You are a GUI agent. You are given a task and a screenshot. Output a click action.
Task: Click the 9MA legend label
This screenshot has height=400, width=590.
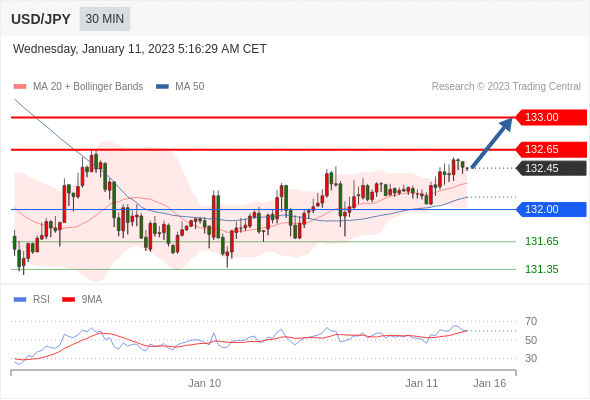[91, 300]
